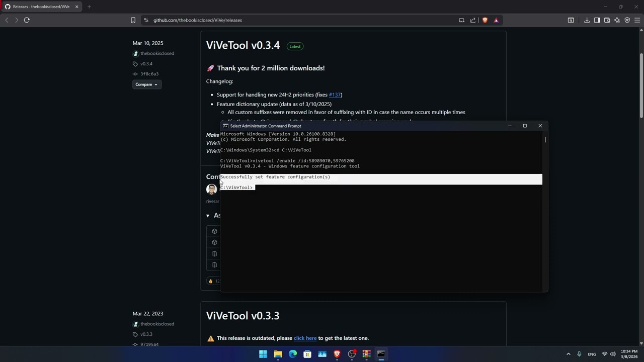Open Brave Shields lion icon
This screenshot has height=362, width=644.
[x=485, y=20]
